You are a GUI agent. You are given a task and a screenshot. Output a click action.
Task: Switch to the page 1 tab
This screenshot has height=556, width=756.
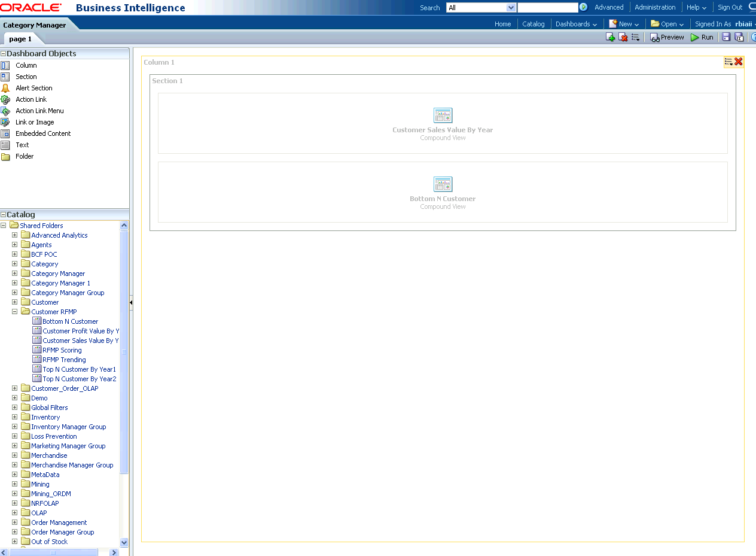(20, 39)
